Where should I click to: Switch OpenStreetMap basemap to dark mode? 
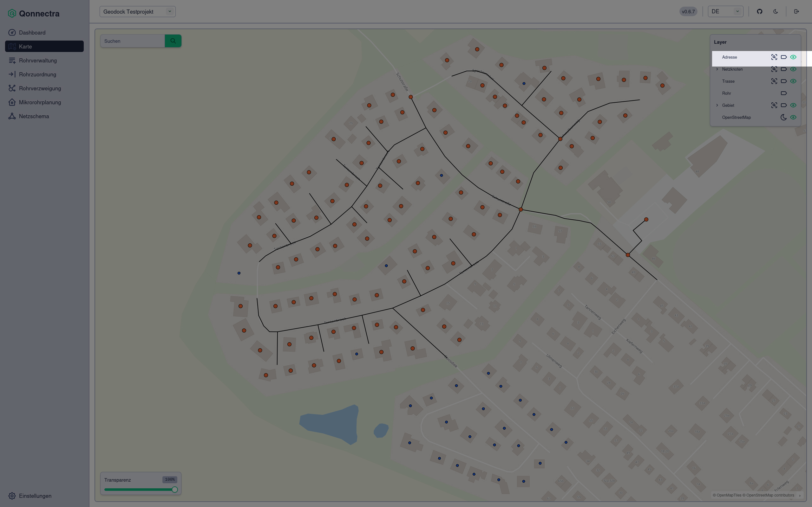(x=783, y=117)
